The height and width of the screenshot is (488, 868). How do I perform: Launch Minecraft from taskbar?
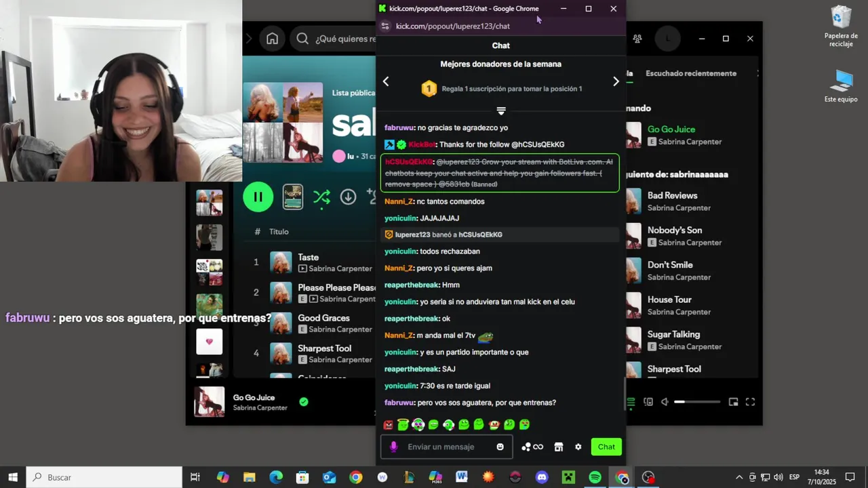568,477
